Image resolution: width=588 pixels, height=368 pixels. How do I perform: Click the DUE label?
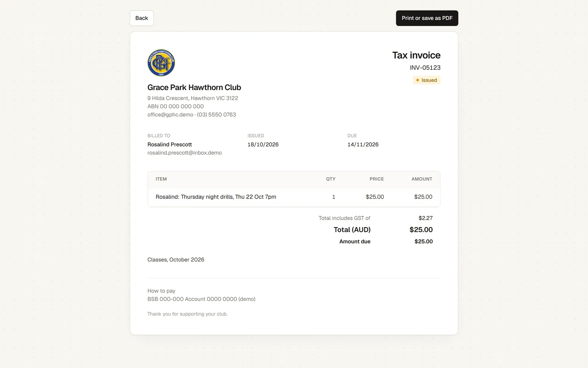pos(352,136)
